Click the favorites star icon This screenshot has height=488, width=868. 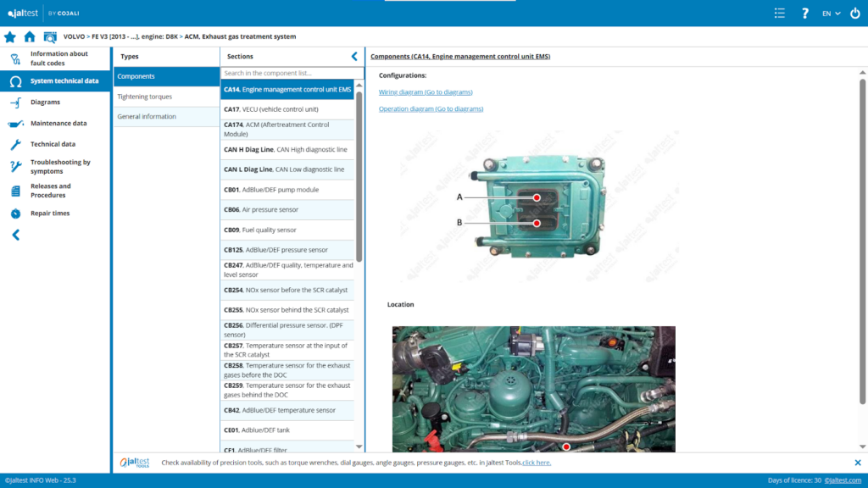pyautogui.click(x=10, y=37)
